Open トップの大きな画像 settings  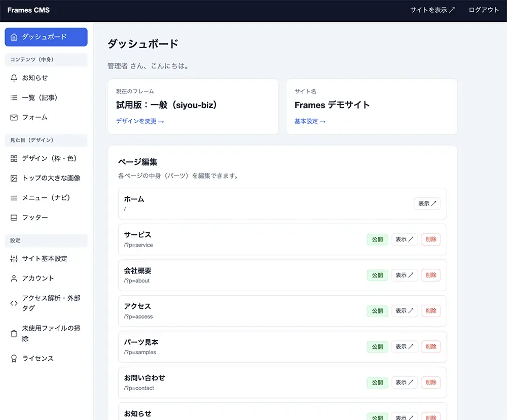(46, 178)
